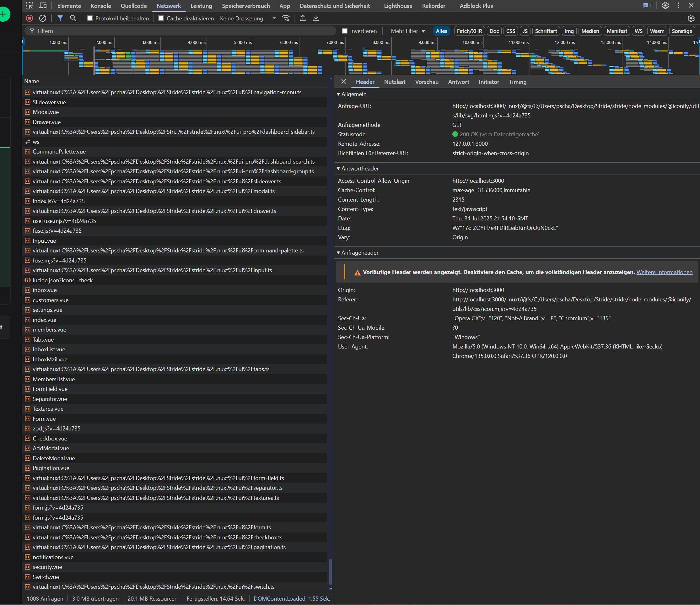Check the Invertieren checkbox

[x=345, y=31]
